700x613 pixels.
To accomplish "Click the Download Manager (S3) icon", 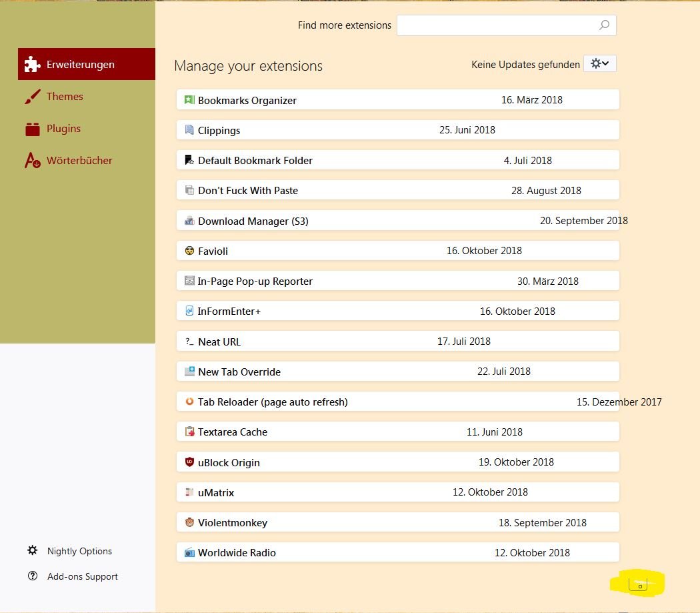I will pyautogui.click(x=189, y=221).
